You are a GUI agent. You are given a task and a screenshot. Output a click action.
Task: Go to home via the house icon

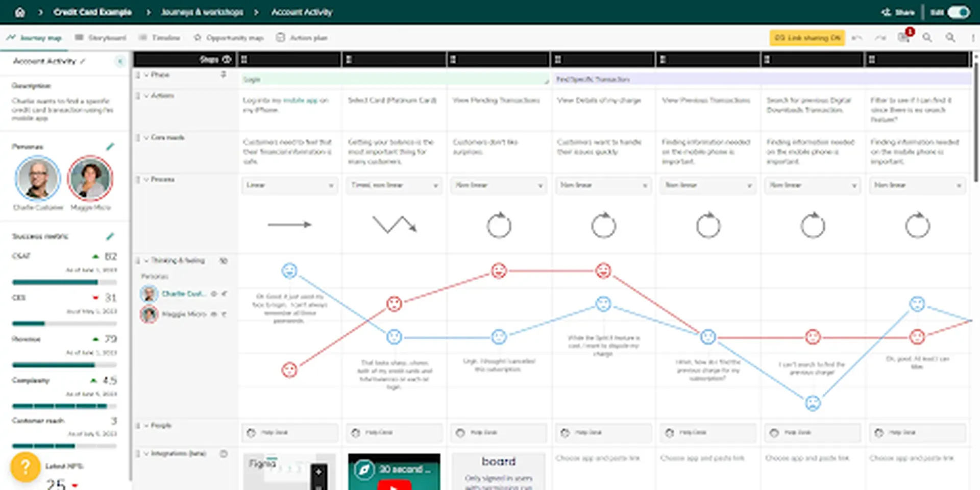pyautogui.click(x=19, y=12)
